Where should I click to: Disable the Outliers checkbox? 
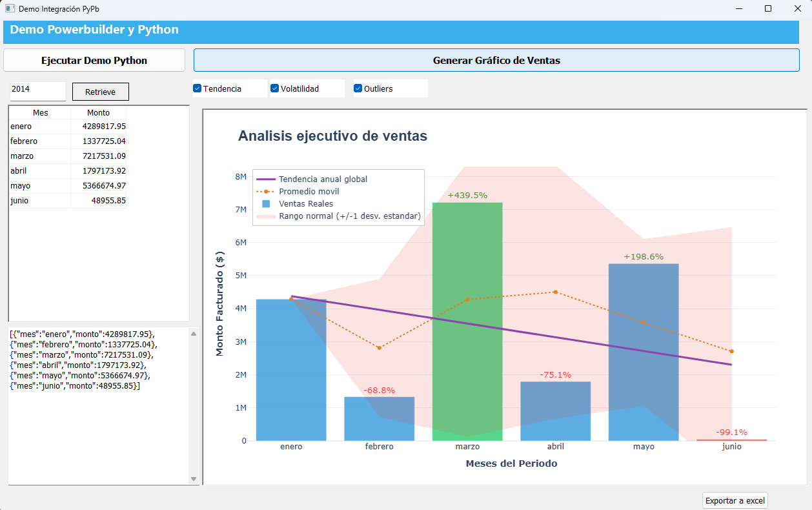[358, 88]
